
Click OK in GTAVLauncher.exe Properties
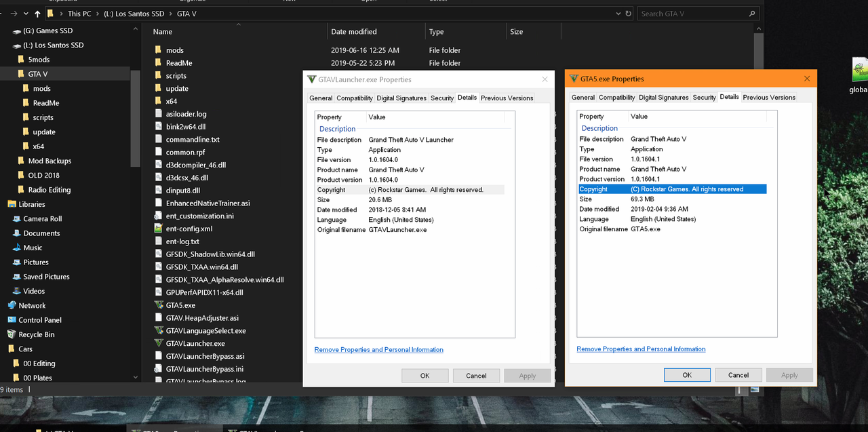click(425, 376)
